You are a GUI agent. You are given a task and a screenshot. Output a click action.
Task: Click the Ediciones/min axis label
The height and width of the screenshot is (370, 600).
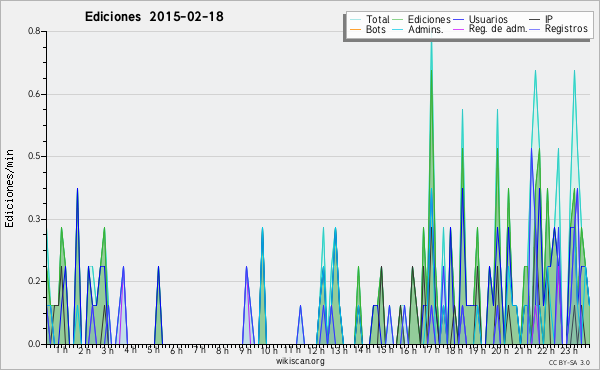[10, 188]
